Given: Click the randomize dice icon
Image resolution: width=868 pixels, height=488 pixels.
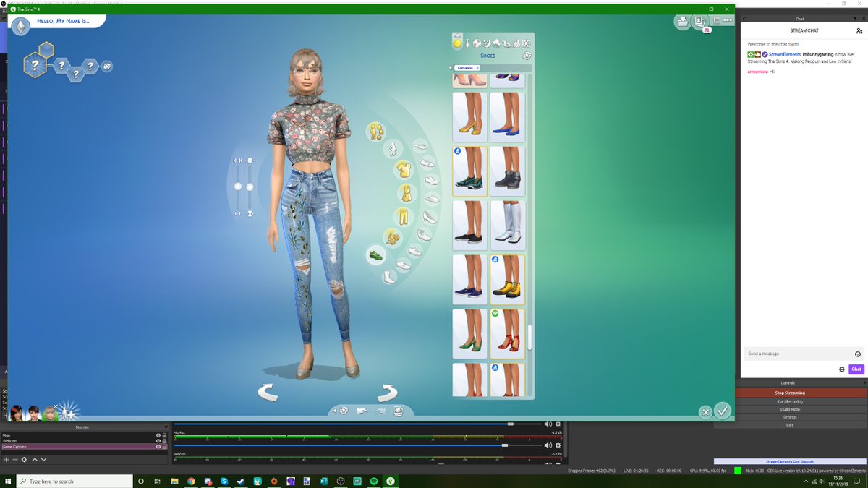Looking at the screenshot, I should 343,411.
